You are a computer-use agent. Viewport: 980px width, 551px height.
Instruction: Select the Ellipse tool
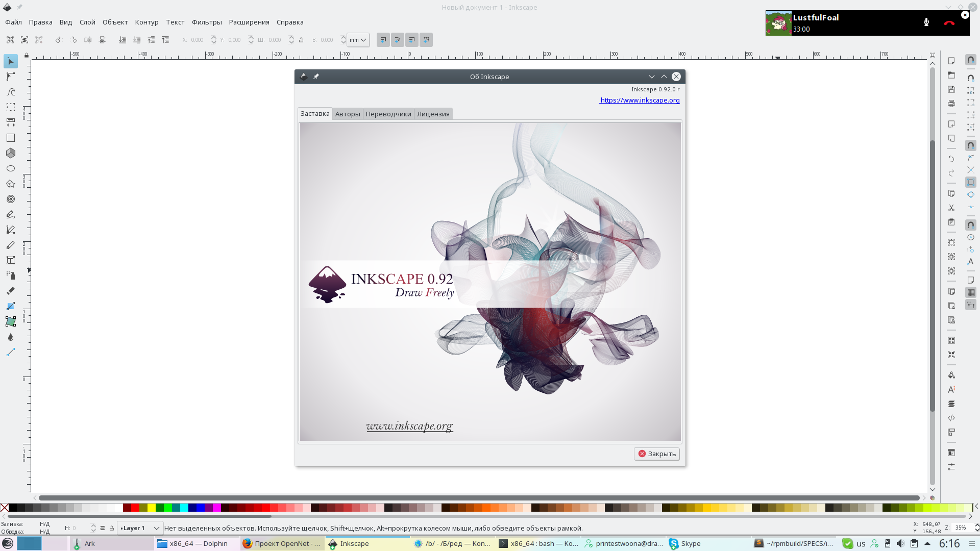pos(11,168)
